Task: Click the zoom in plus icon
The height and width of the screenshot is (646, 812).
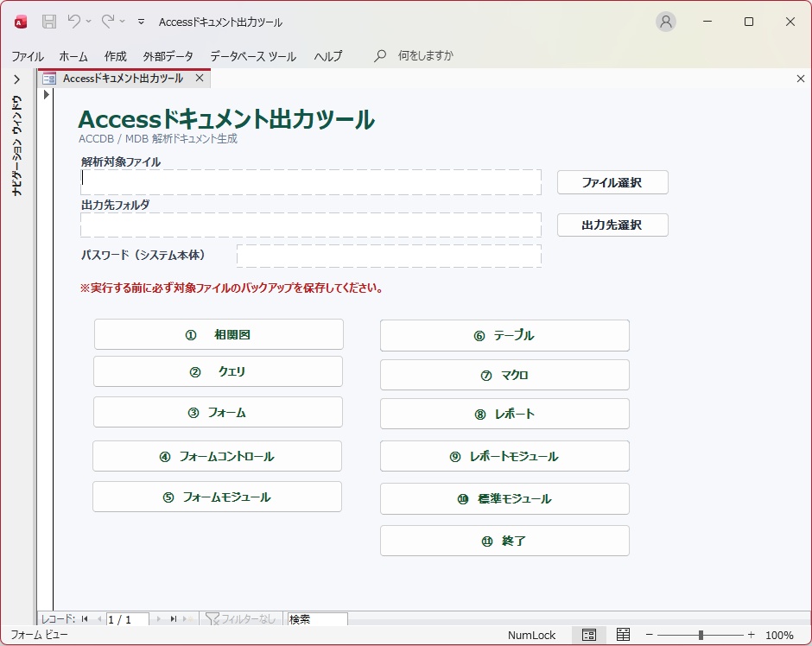Action: pyautogui.click(x=752, y=635)
